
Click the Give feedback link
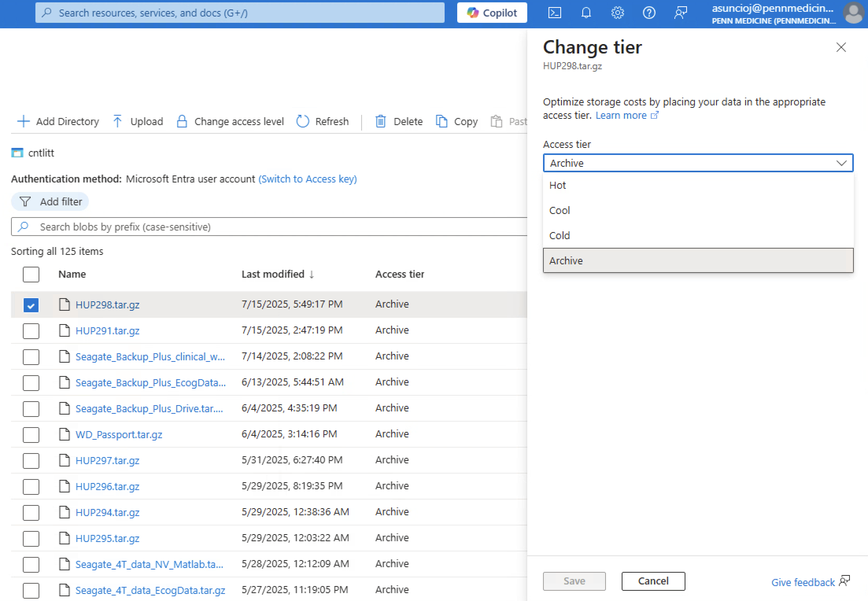click(810, 582)
